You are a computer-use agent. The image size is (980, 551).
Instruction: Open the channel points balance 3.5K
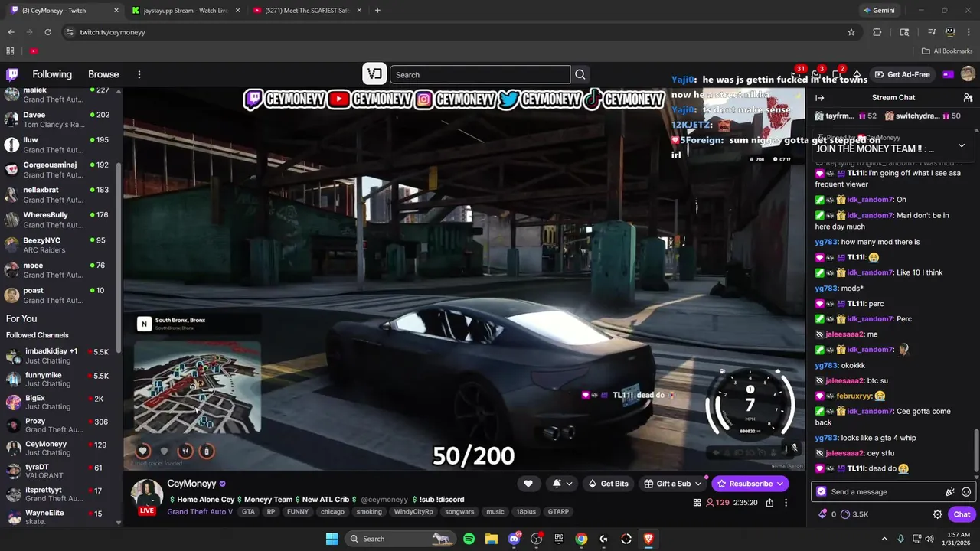coord(854,514)
